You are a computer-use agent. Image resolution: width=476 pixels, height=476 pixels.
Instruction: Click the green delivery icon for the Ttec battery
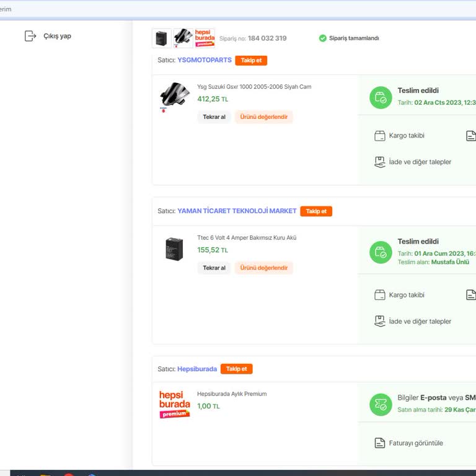[381, 252]
